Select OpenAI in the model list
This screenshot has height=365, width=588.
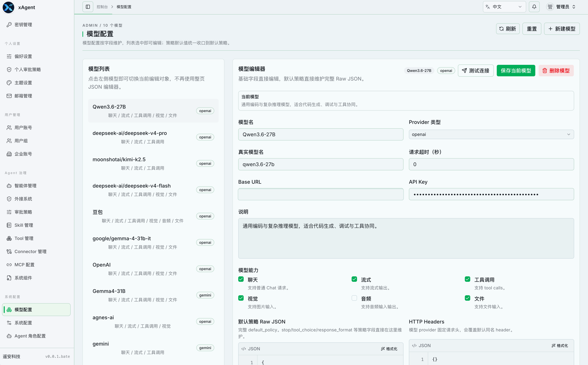click(x=153, y=269)
